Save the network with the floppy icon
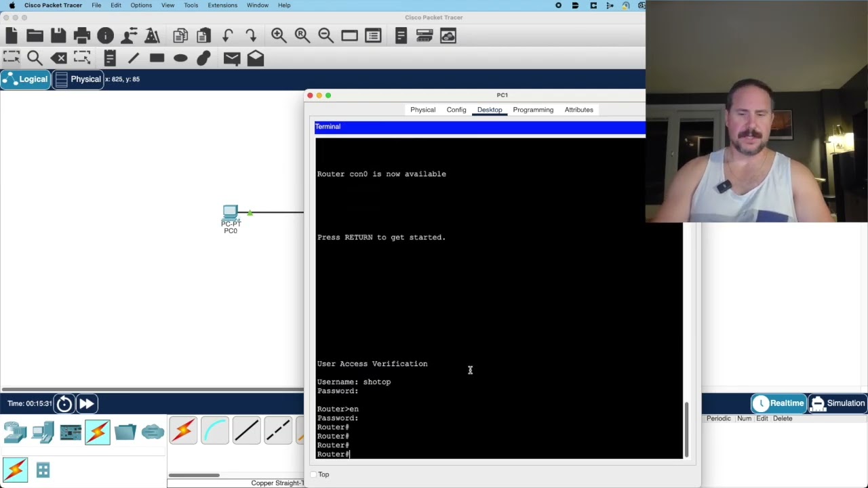The image size is (868, 488). 58,35
